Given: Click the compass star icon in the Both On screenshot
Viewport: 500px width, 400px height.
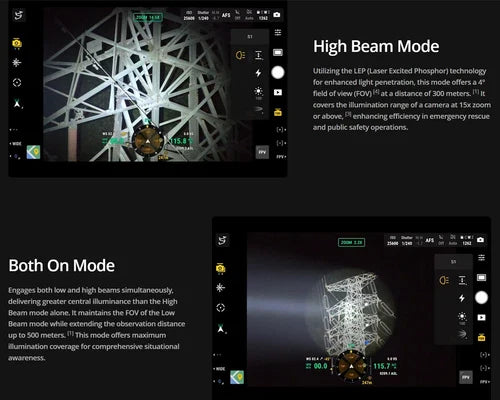Looking at the screenshot, I should 220,288.
